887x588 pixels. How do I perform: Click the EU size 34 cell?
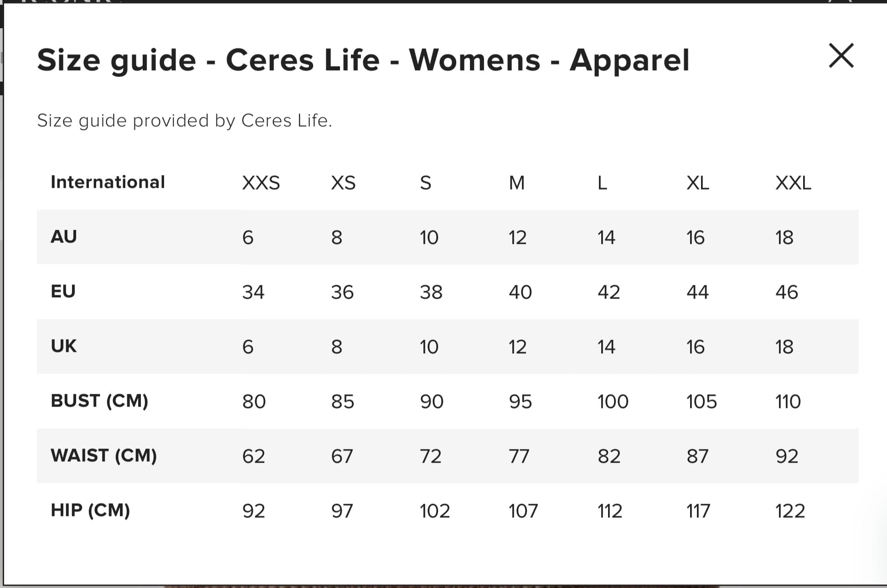[253, 292]
